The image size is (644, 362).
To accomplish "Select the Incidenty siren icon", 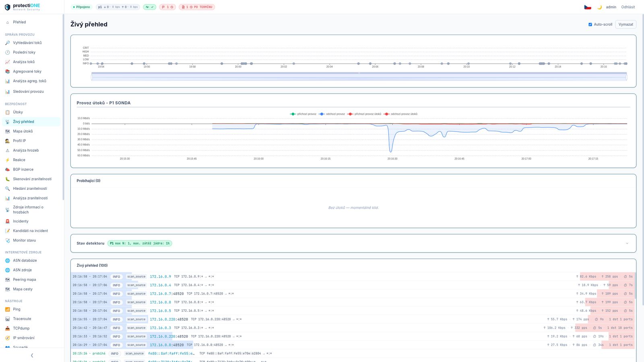I will (7, 221).
